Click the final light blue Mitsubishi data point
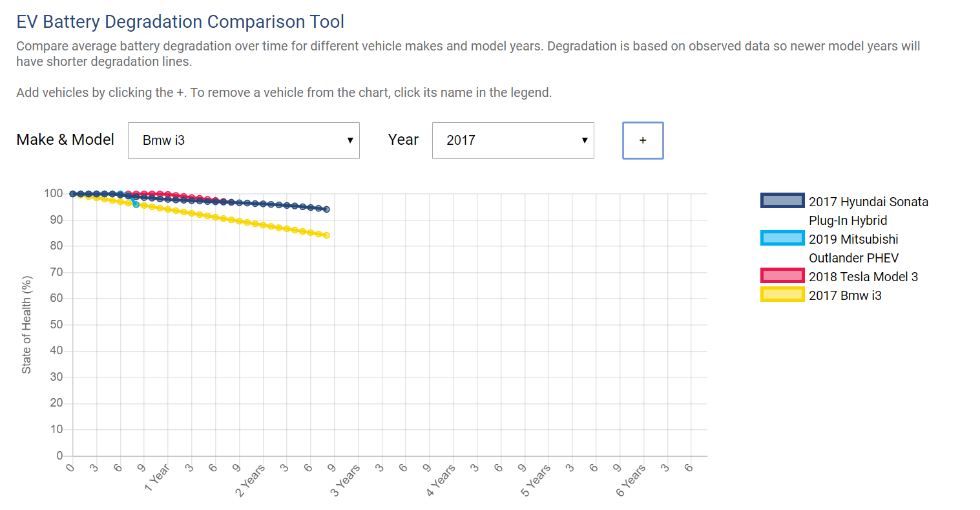The image size is (980, 510). [136, 204]
